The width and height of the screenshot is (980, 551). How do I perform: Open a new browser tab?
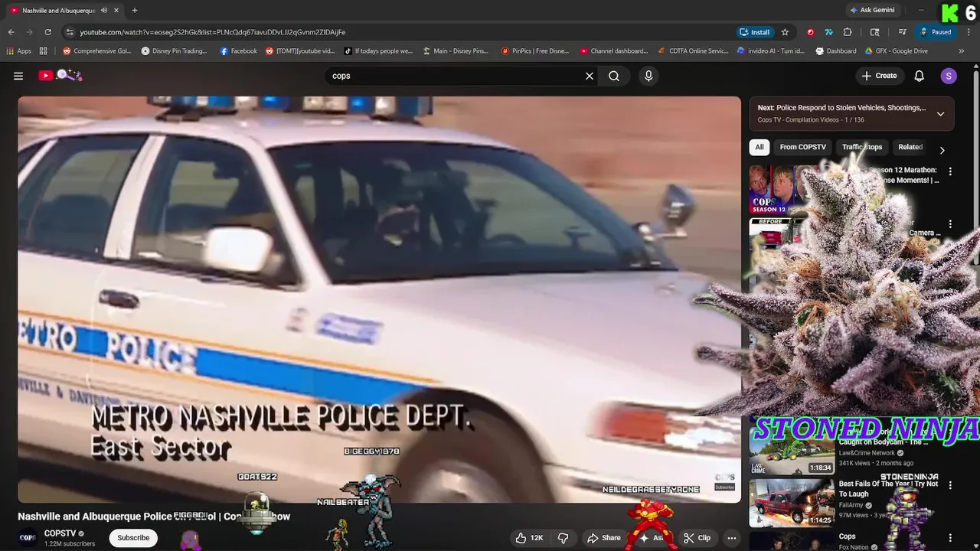coord(135,11)
